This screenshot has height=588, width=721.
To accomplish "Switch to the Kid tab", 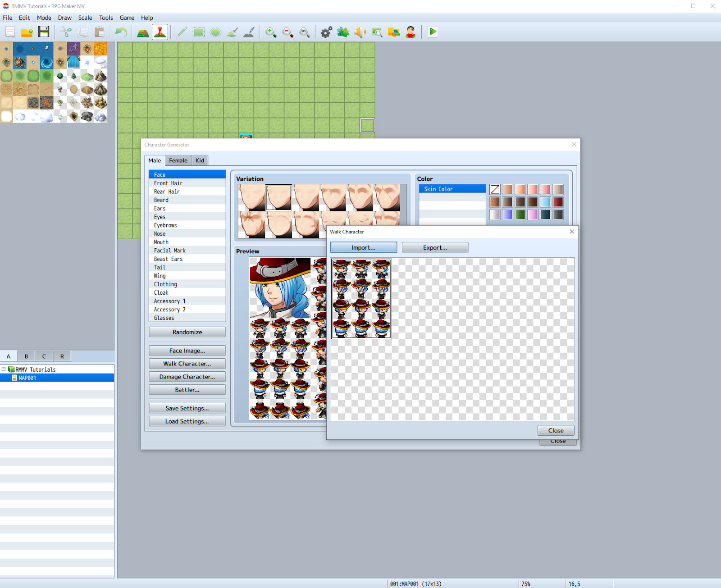I will coord(200,160).
